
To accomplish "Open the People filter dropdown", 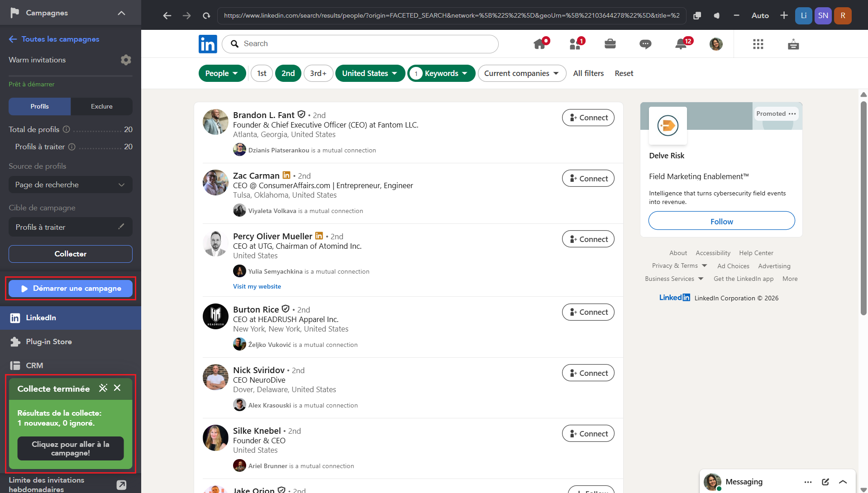I will [222, 73].
